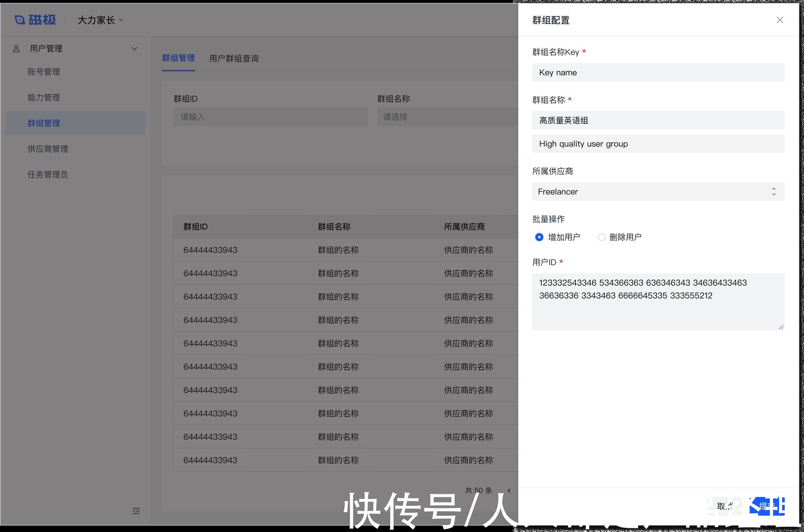The image size is (804, 532).
Task: Collapse sidebar with the fold icon
Action: pos(136,511)
